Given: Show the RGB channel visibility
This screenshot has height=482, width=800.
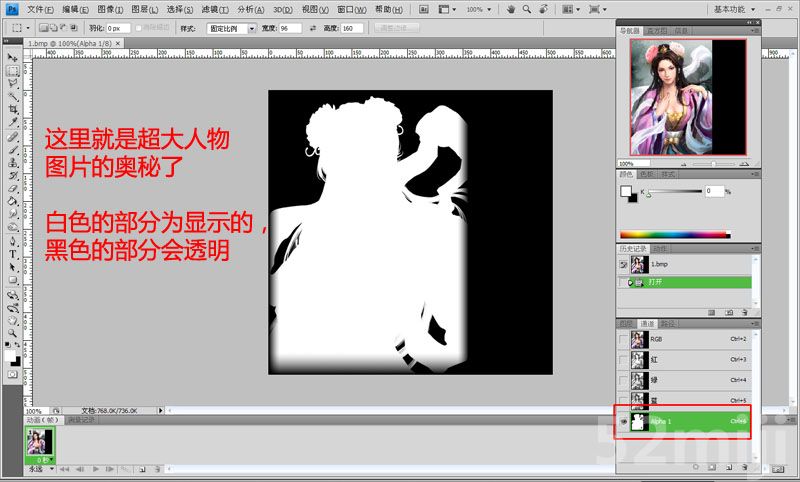Looking at the screenshot, I should point(624,340).
